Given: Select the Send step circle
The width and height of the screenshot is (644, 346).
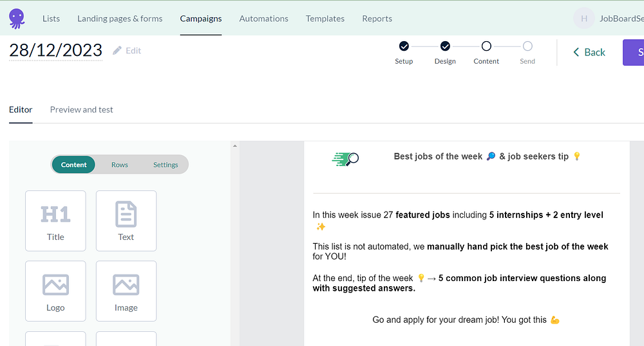Looking at the screenshot, I should point(528,46).
